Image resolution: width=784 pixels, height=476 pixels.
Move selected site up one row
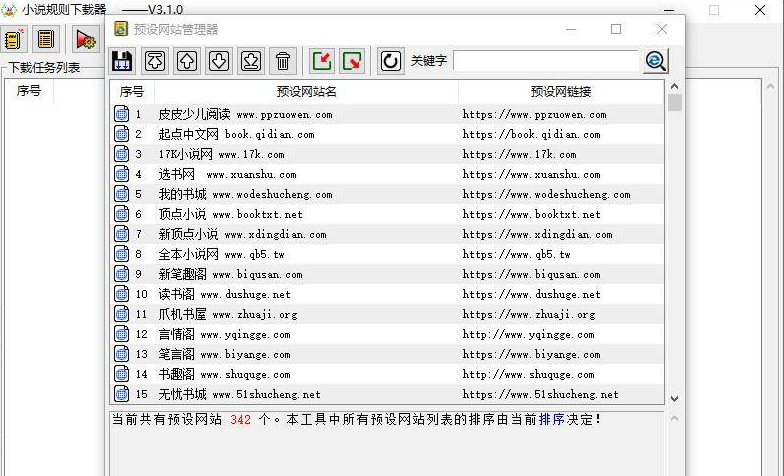click(186, 61)
